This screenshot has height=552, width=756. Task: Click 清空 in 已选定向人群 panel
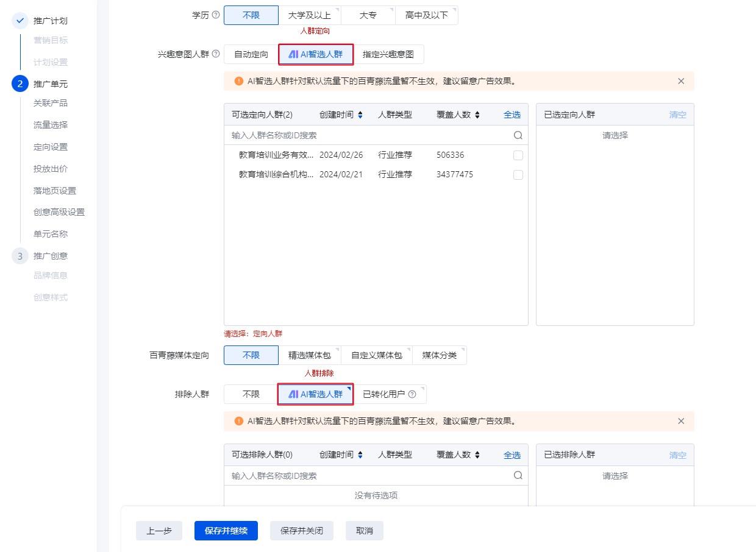[x=678, y=115]
